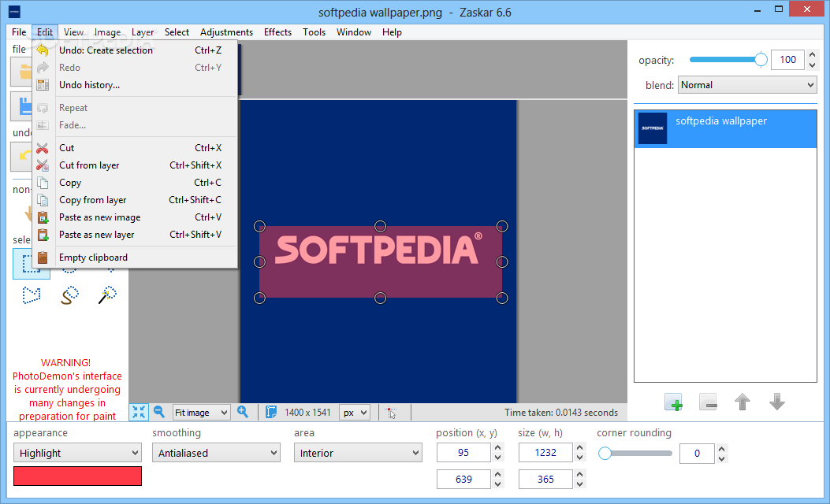
Task: Open the px units dropdown
Action: [x=354, y=413]
